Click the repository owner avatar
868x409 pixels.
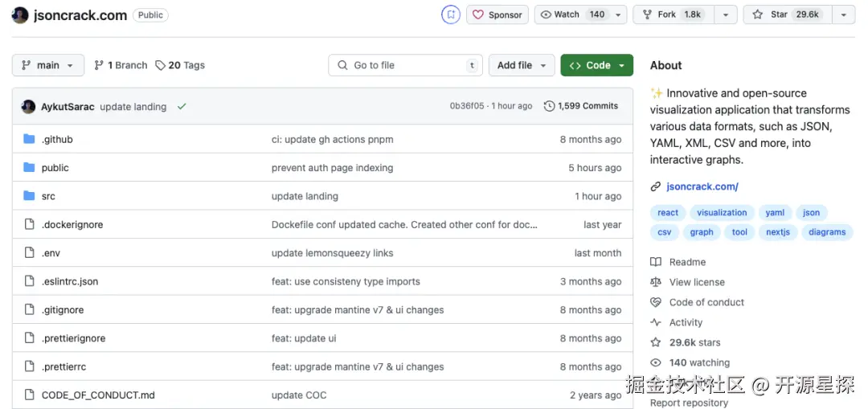[x=20, y=15]
